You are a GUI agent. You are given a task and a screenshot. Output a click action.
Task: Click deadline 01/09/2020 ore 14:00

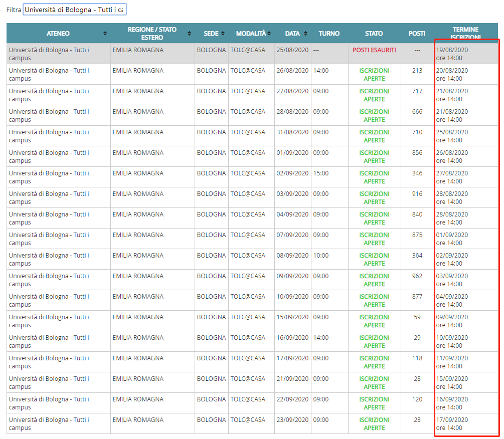click(452, 239)
